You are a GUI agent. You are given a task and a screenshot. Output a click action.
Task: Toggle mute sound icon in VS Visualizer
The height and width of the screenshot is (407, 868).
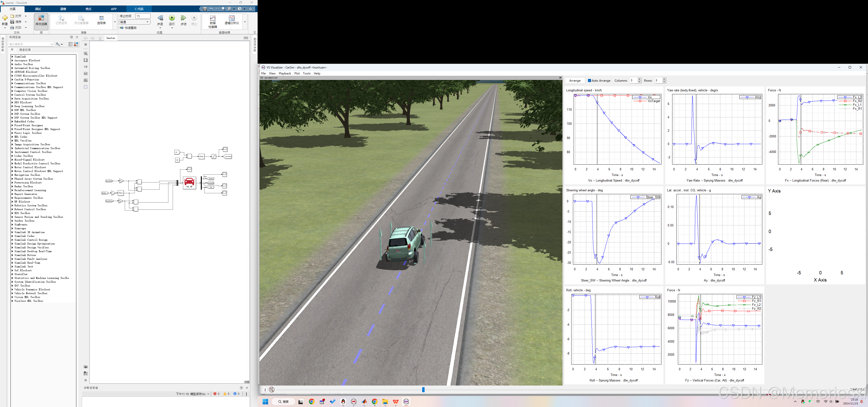(272, 390)
